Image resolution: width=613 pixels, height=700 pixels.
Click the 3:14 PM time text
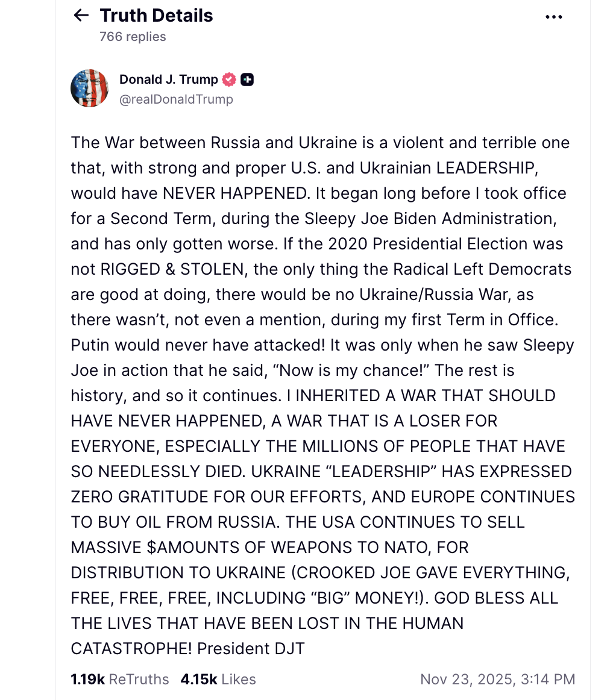[x=550, y=680]
